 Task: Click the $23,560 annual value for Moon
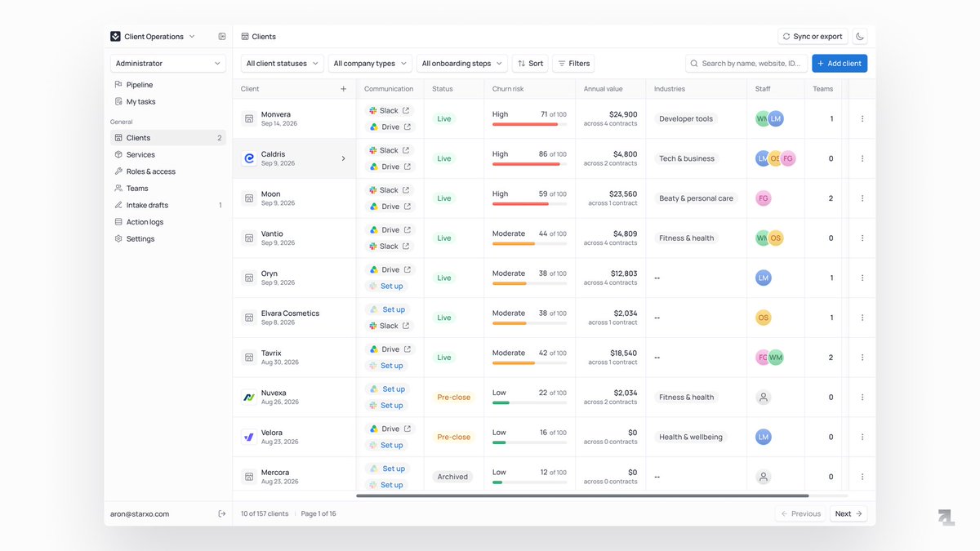click(623, 194)
